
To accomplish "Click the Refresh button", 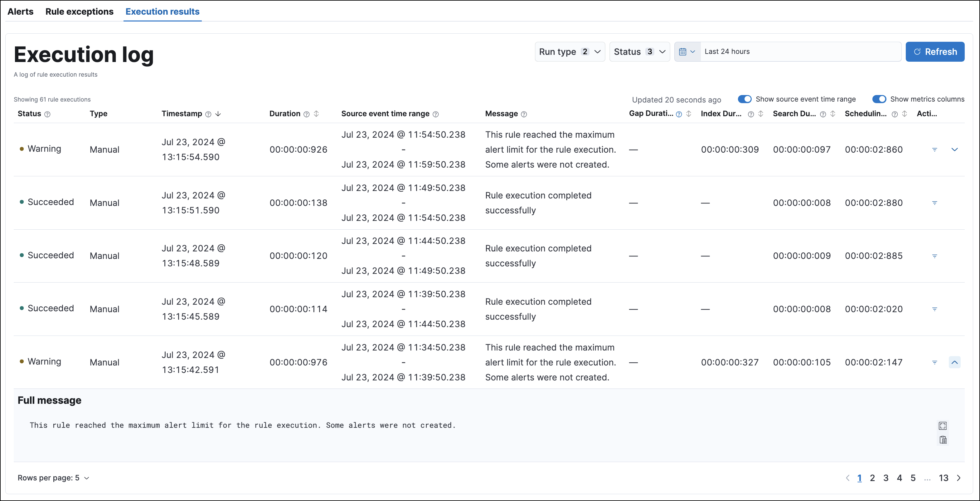I will pyautogui.click(x=935, y=52).
